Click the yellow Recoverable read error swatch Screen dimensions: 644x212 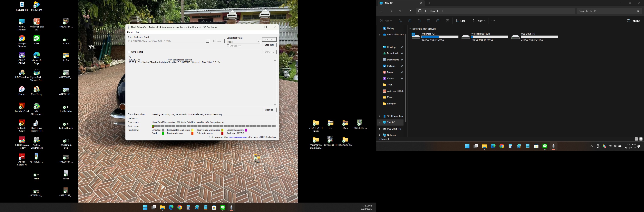192,130
